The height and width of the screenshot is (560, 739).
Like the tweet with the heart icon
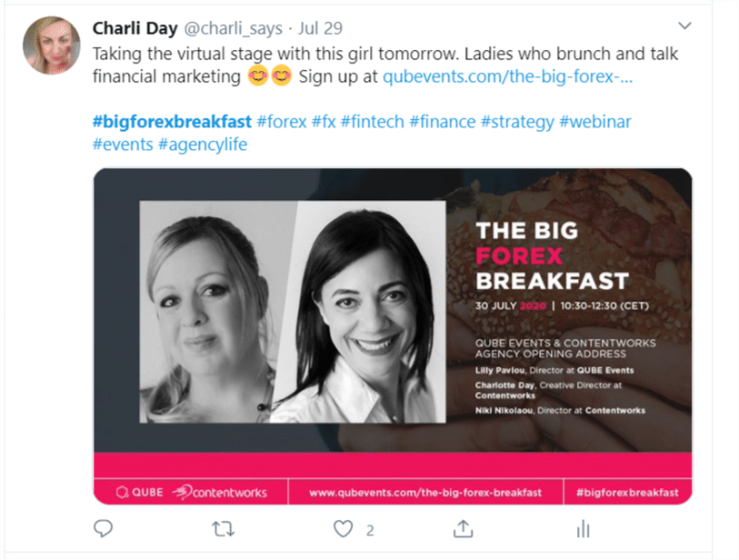click(343, 529)
